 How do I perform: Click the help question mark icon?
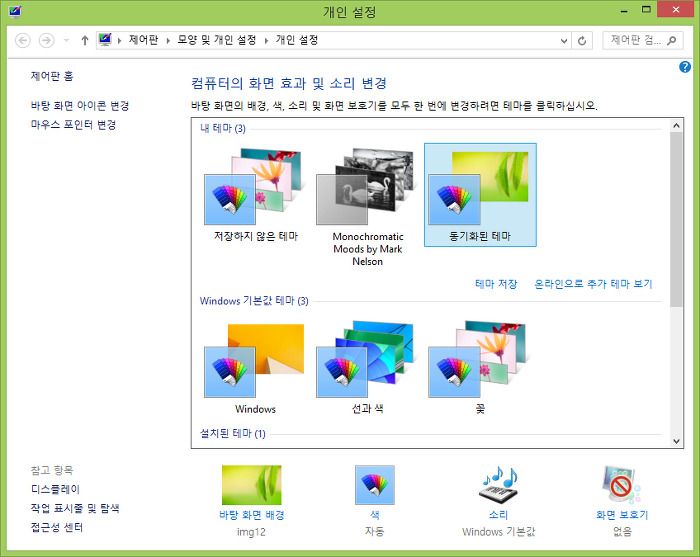click(685, 67)
